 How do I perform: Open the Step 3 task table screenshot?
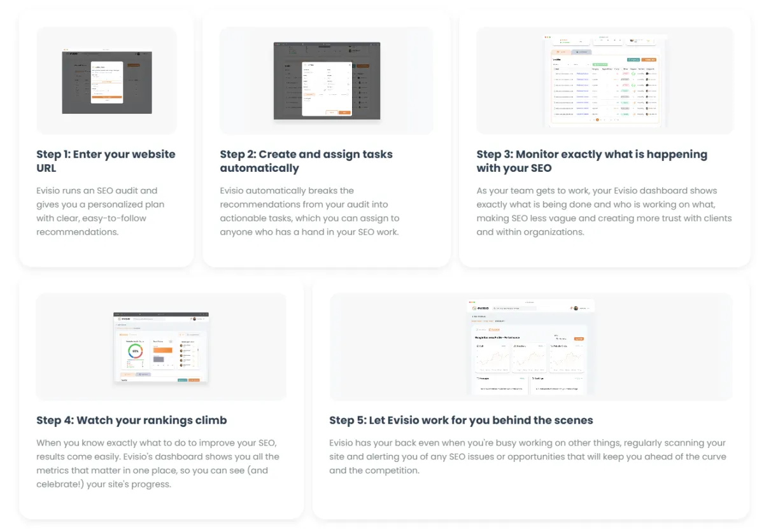604,81
